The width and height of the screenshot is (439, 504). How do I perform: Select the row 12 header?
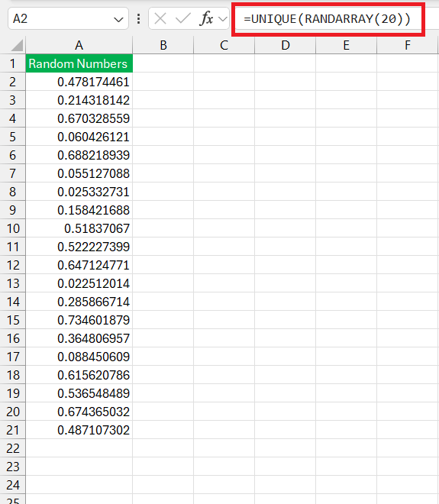pos(12,265)
